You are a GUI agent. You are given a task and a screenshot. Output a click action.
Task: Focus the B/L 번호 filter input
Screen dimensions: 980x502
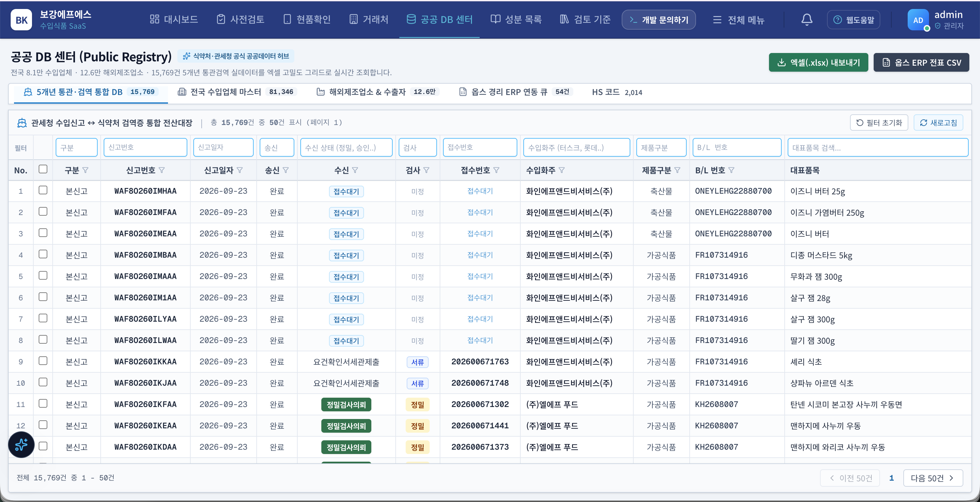point(737,148)
